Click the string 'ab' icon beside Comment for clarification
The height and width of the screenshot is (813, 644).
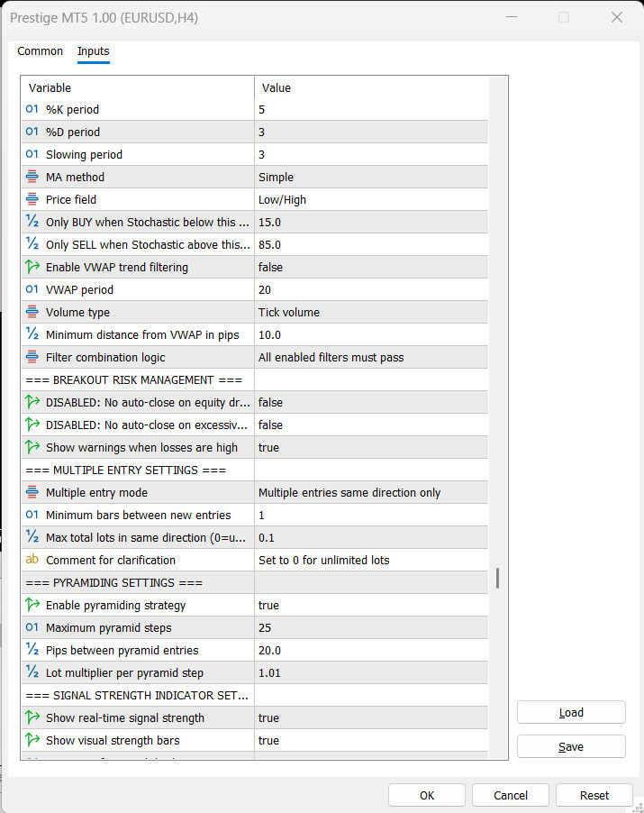[32, 560]
